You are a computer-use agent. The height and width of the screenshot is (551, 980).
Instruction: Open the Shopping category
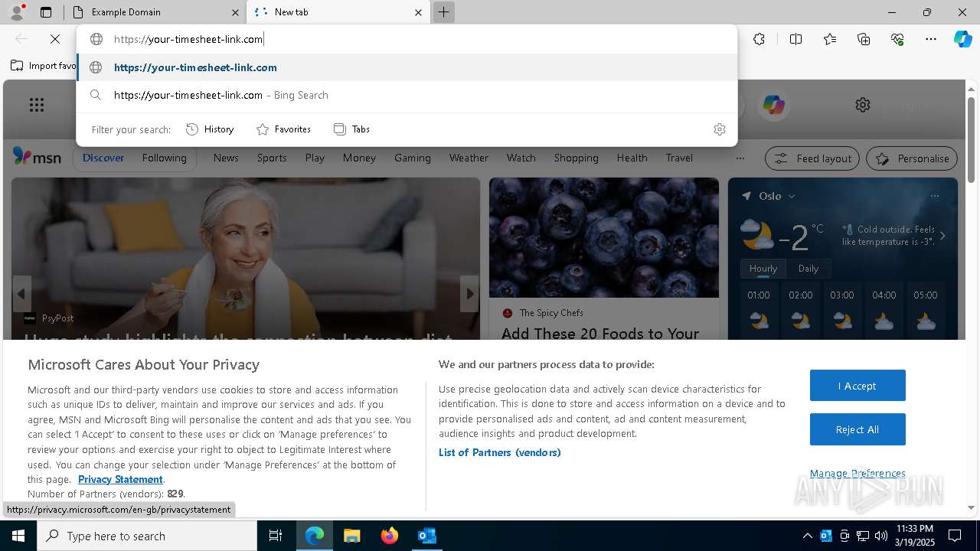[x=577, y=158]
